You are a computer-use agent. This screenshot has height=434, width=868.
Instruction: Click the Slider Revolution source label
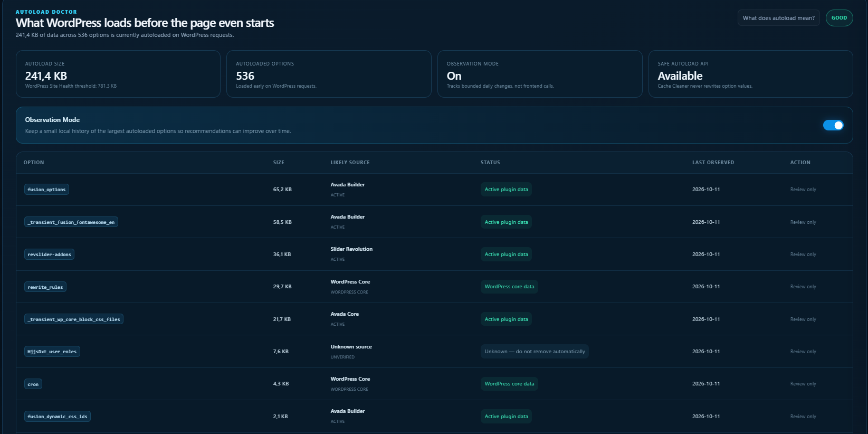point(351,249)
